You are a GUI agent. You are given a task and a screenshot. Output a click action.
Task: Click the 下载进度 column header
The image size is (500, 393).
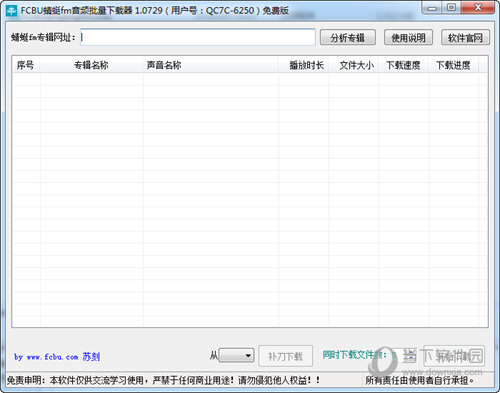pos(454,65)
